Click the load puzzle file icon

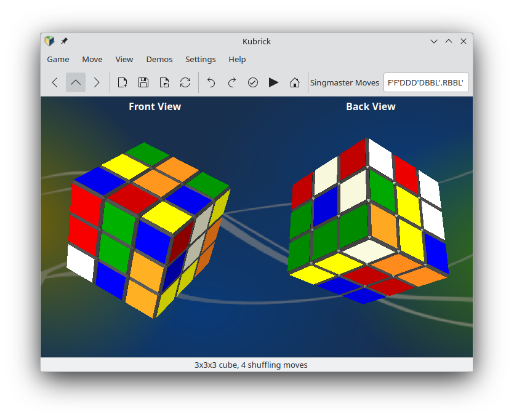tap(164, 82)
